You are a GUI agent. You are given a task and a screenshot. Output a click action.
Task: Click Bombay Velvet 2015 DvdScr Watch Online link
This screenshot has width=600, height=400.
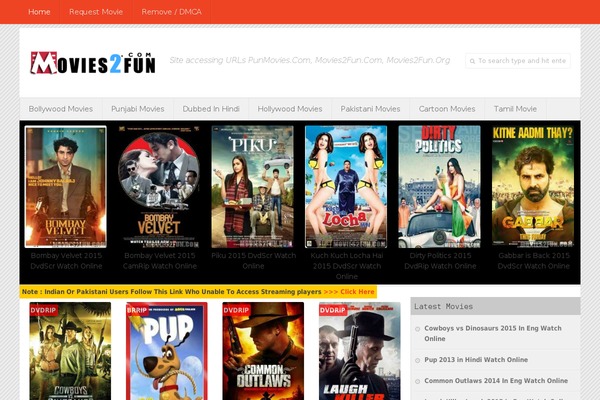coord(66,261)
